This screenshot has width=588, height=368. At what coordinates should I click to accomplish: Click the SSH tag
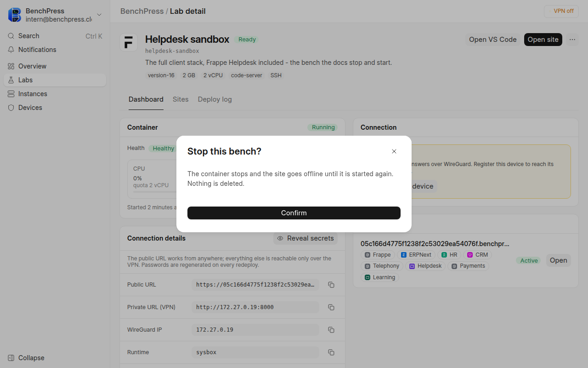tap(276, 75)
